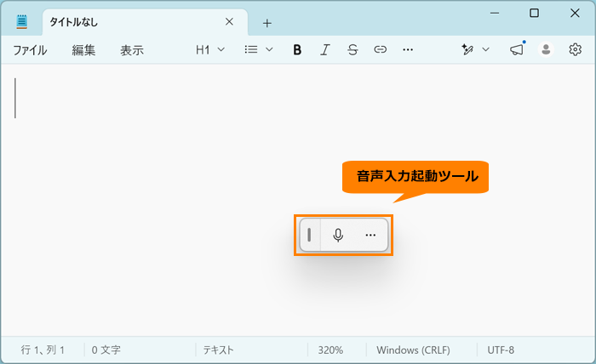Click the Notepad app icon in title bar

(22, 21)
